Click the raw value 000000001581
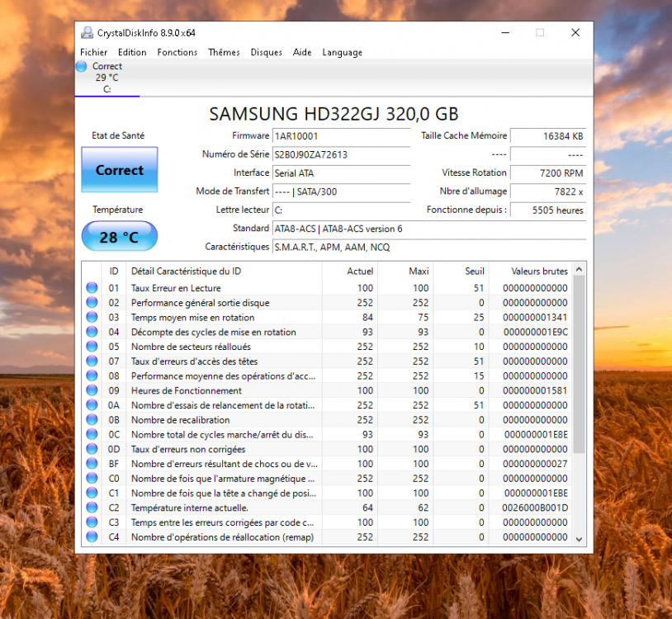Image resolution: width=672 pixels, height=619 pixels. point(535,390)
